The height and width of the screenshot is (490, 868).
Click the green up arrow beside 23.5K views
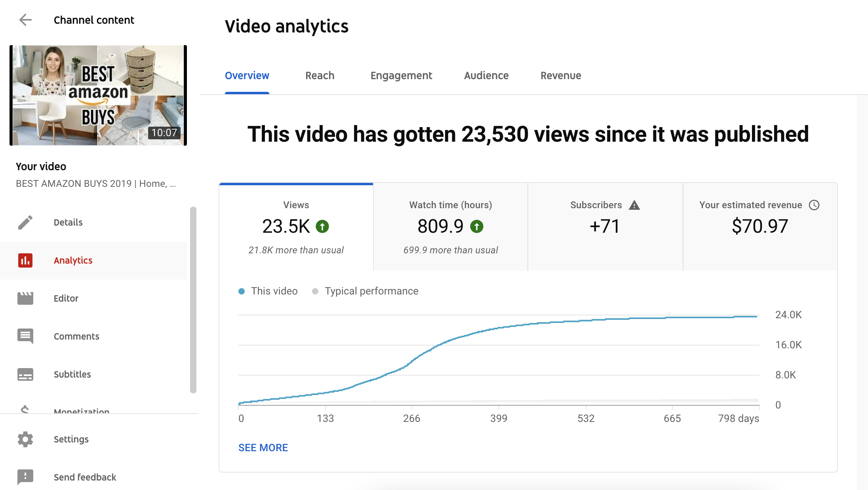[322, 226]
